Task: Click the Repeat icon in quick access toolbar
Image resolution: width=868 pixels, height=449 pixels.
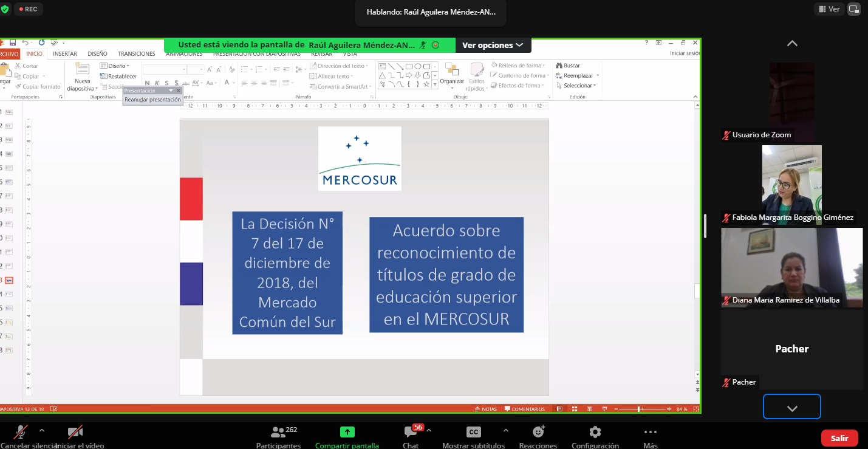Action: (x=41, y=43)
